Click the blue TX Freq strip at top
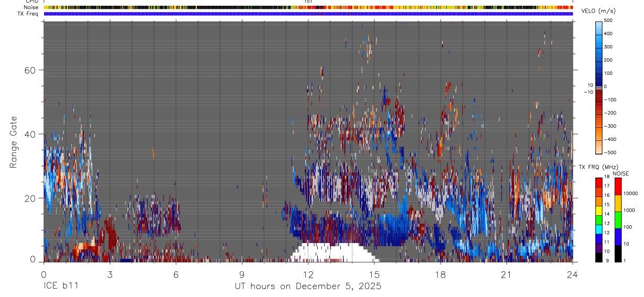 (x=308, y=14)
